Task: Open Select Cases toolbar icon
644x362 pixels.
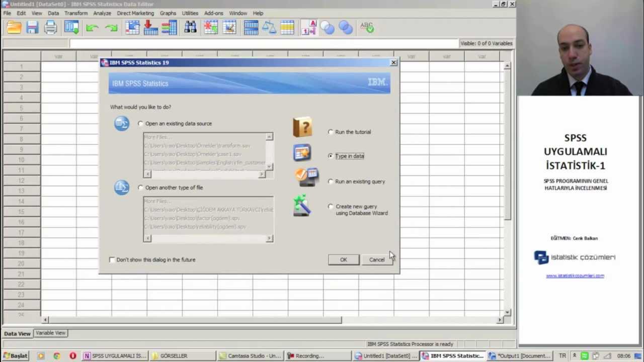Action: (287, 27)
